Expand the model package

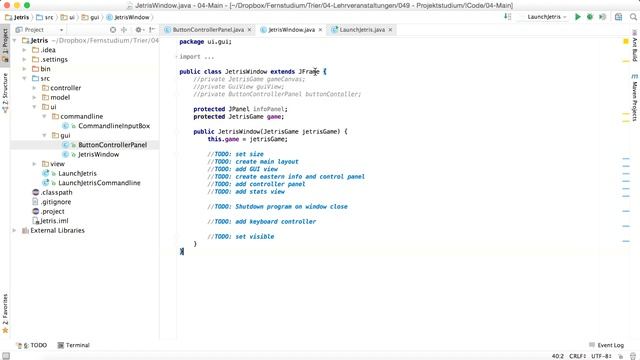(34, 98)
